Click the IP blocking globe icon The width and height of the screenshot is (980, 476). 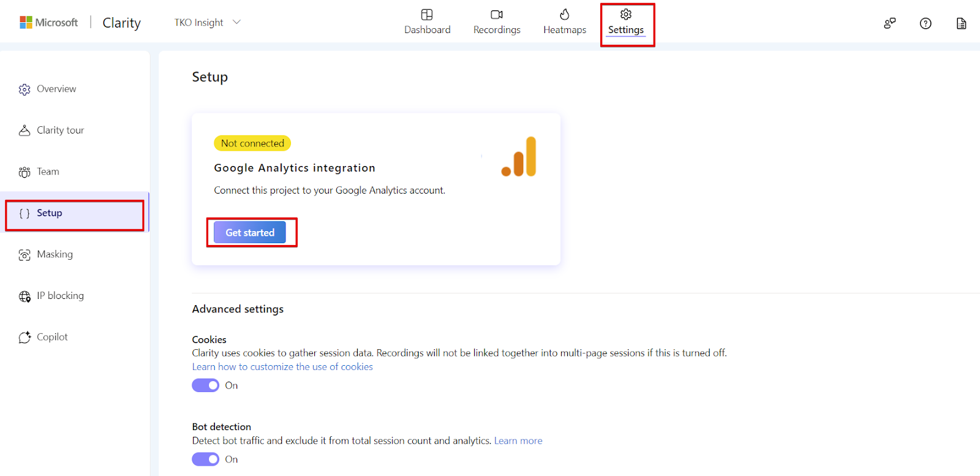pos(24,297)
